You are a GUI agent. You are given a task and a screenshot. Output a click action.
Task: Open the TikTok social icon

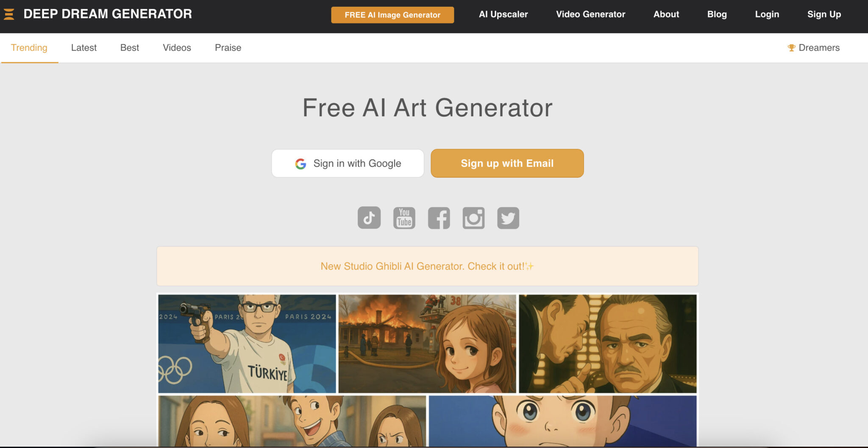369,218
